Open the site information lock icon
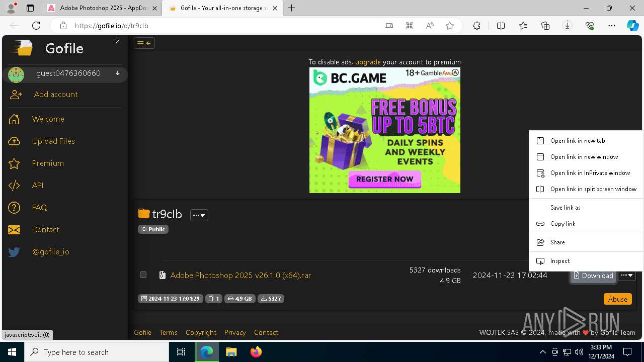The height and width of the screenshot is (362, 644). coord(63,26)
